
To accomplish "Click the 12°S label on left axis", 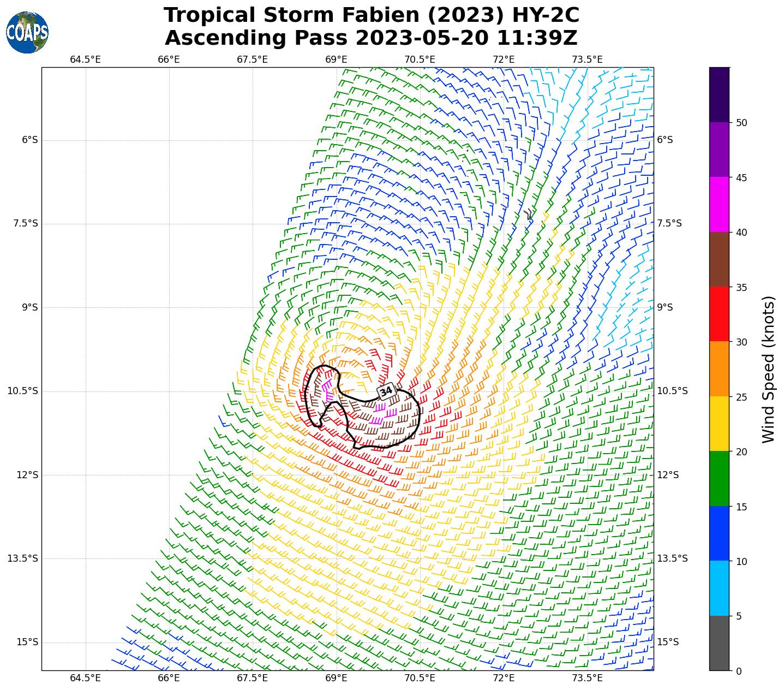I will click(x=27, y=475).
